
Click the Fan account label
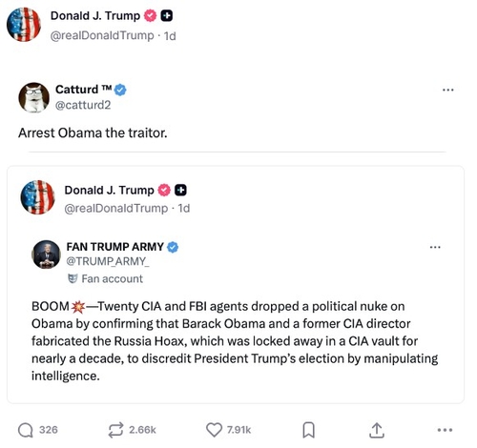click(x=105, y=278)
